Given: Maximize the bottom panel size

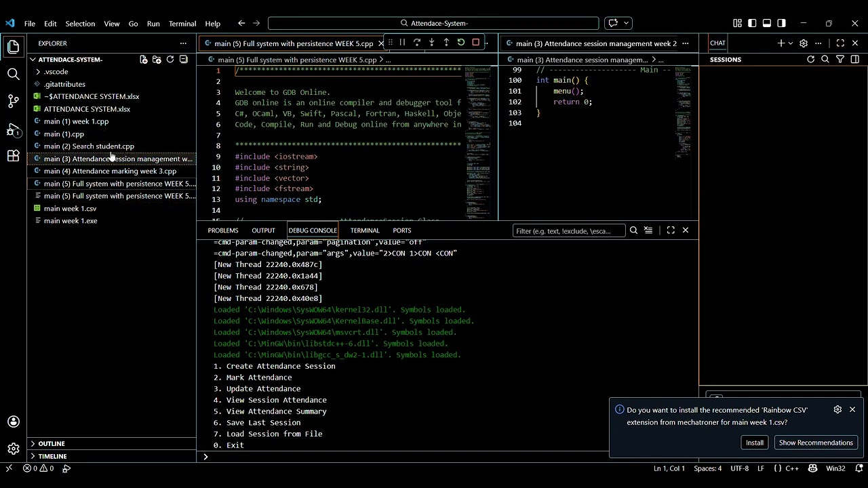Looking at the screenshot, I should (x=671, y=230).
